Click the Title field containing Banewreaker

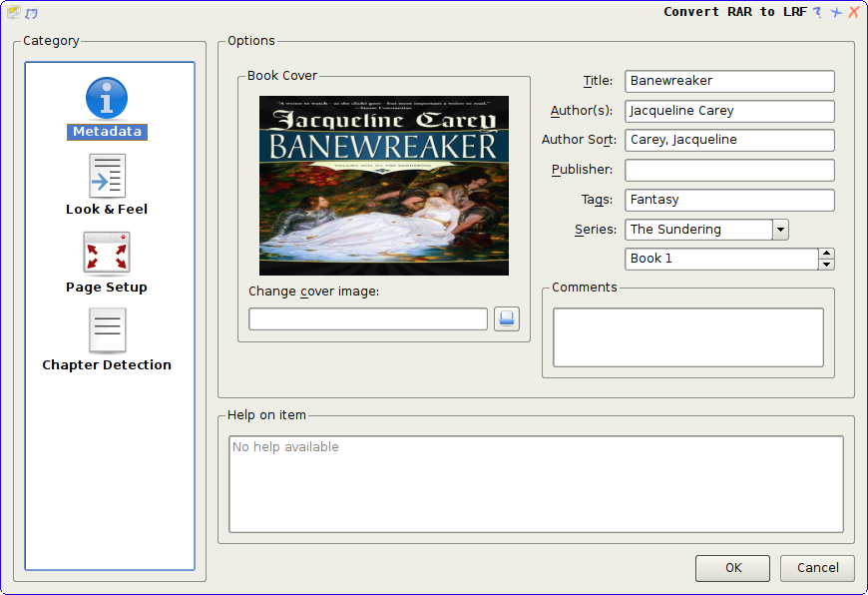point(729,81)
